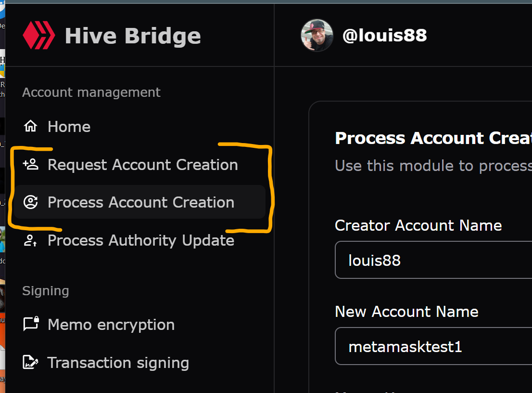Click the Transaction signing pen icon
Screen dimensions: 532x393
30,362
